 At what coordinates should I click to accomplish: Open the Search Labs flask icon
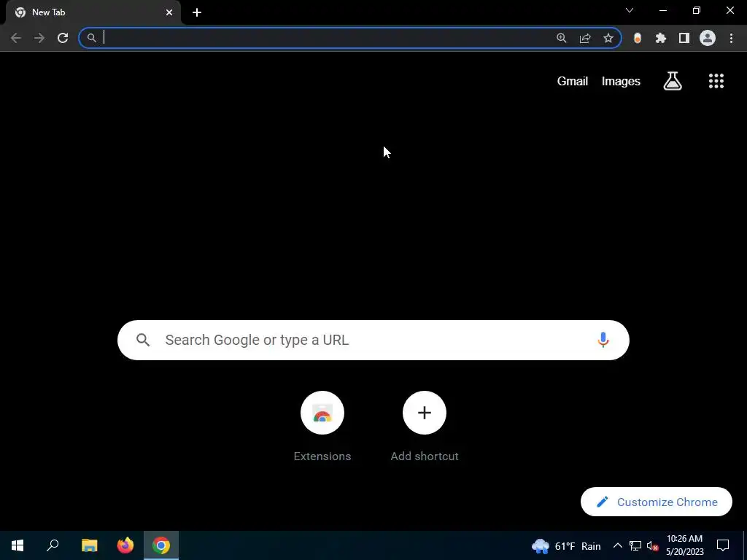[x=673, y=81]
